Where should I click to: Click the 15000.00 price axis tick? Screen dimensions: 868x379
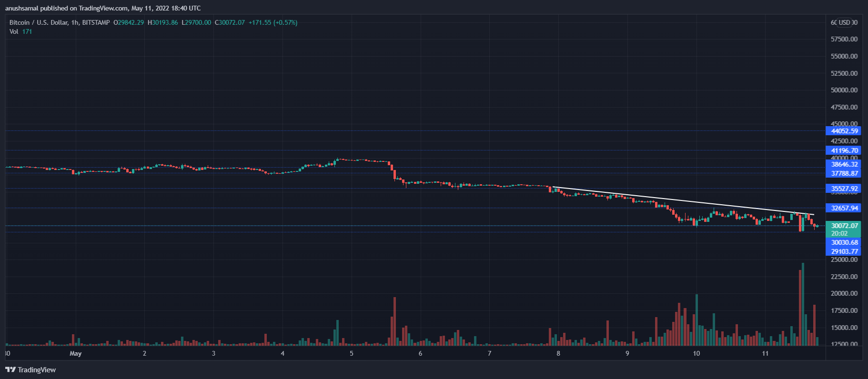click(844, 328)
